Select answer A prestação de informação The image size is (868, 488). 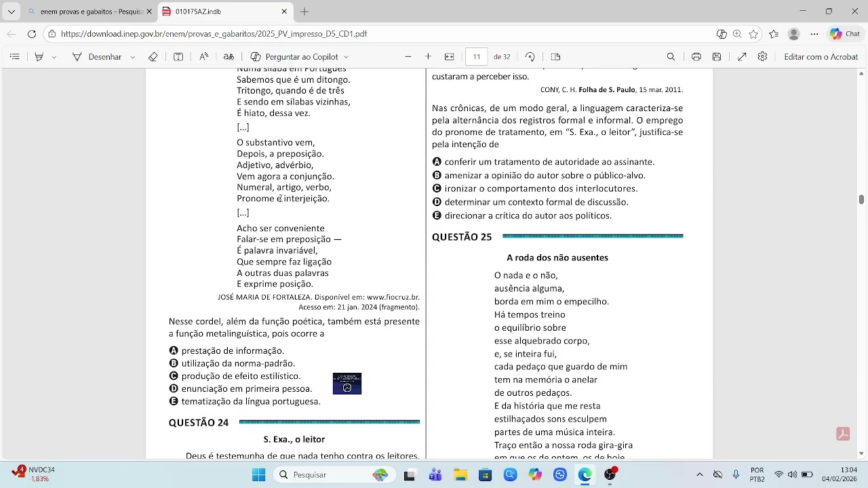(226, 350)
